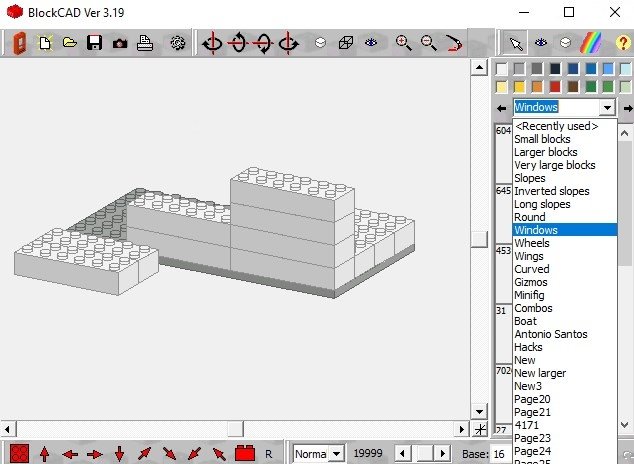This screenshot has height=464, width=634.
Task: Open a model with the folder icon
Action: pos(70,42)
